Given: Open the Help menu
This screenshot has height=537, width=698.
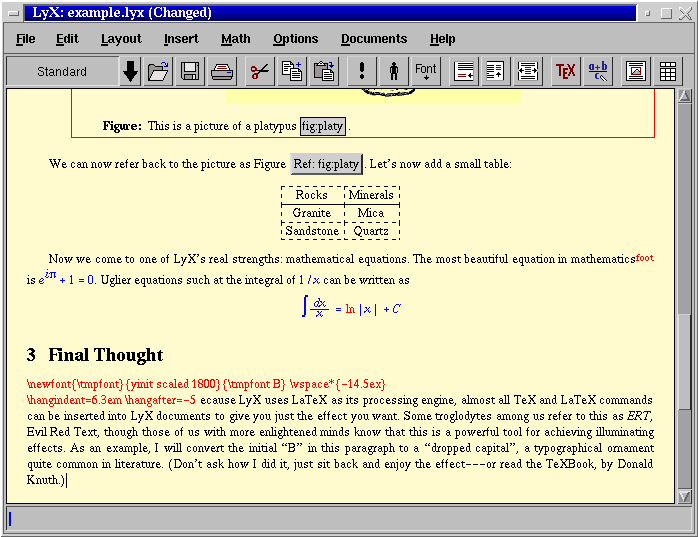Looking at the screenshot, I should pos(442,39).
